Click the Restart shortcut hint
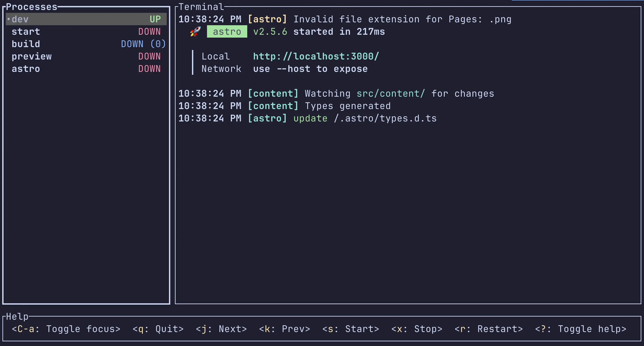644x346 pixels. (489, 329)
